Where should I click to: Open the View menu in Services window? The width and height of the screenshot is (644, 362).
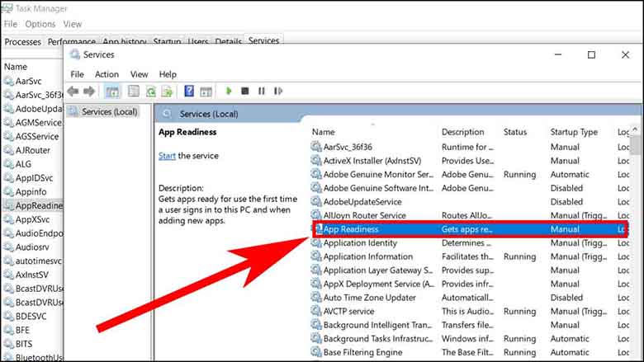tap(139, 74)
